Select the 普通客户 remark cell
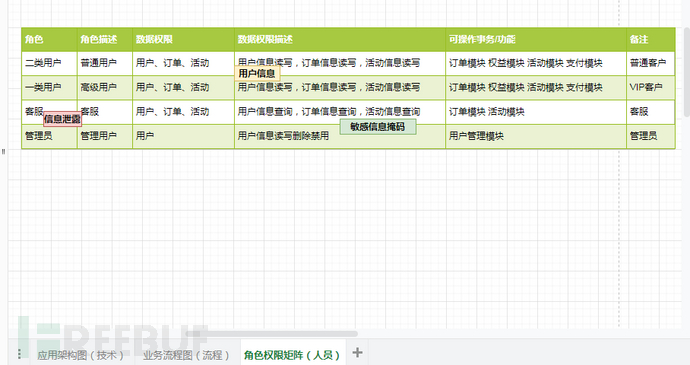This screenshot has height=365, width=690. pyautogui.click(x=651, y=63)
